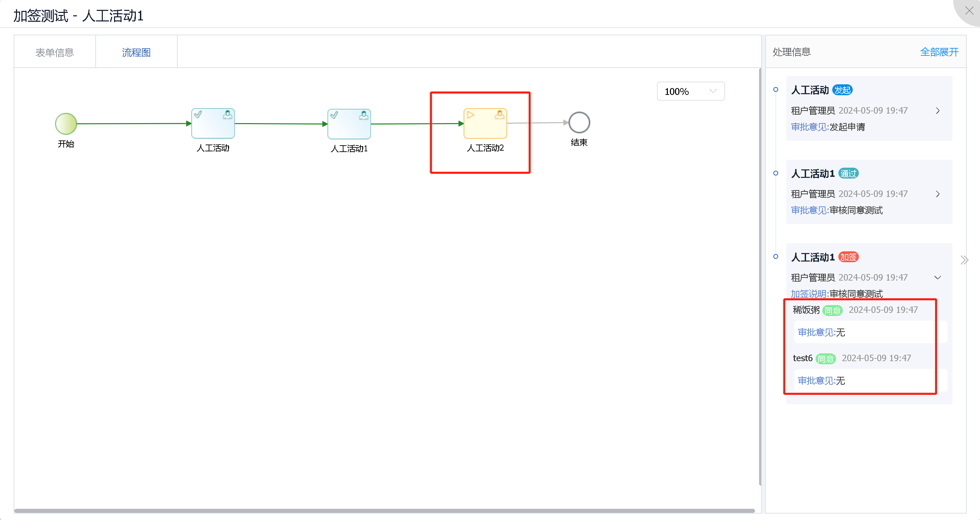
Task: Switch to the 流程图 tab
Action: tap(136, 52)
